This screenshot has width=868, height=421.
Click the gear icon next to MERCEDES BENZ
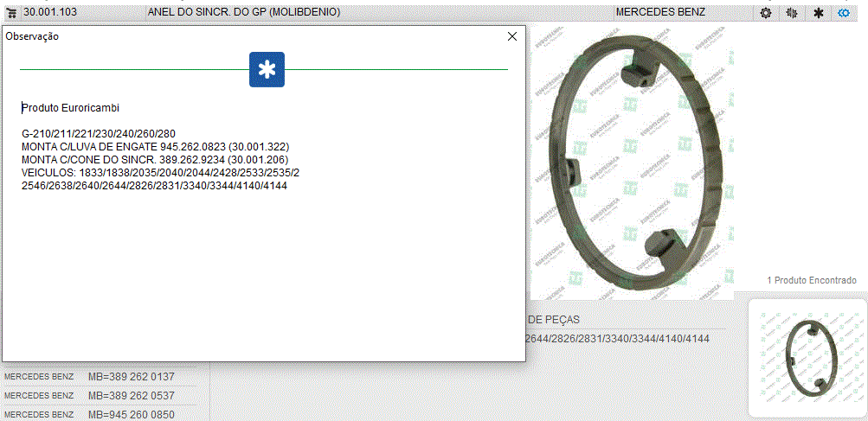coord(765,13)
